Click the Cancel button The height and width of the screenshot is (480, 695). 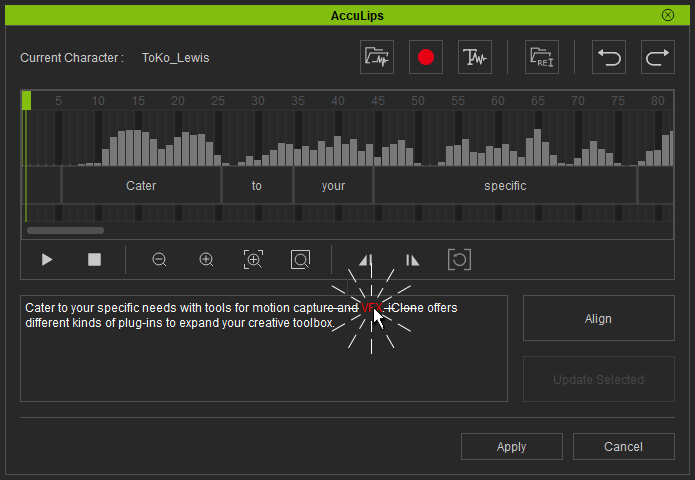pyautogui.click(x=623, y=447)
